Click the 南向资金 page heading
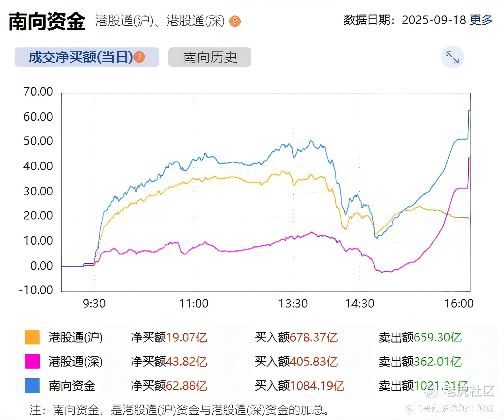The image size is (504, 420). click(x=47, y=21)
